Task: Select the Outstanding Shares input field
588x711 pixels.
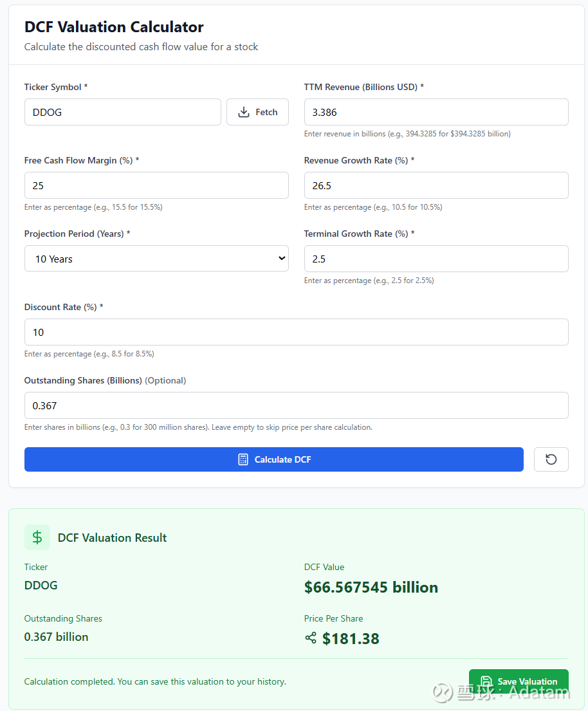Action: tap(296, 405)
